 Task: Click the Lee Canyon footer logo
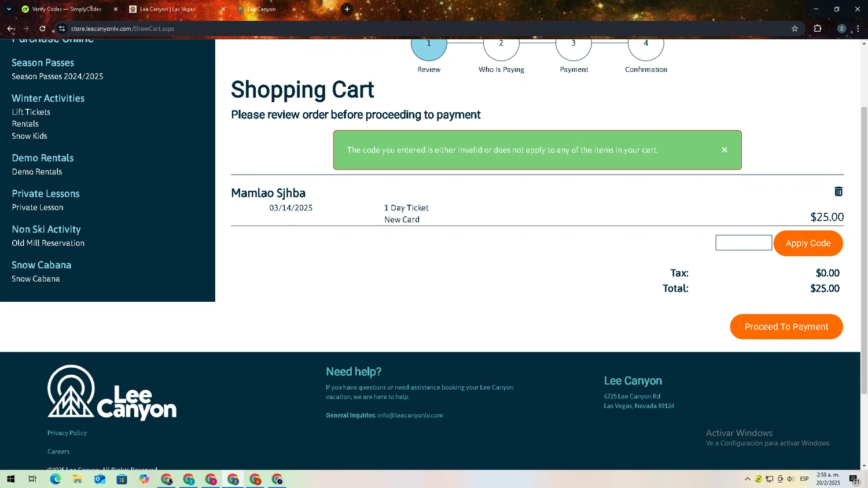point(112,393)
